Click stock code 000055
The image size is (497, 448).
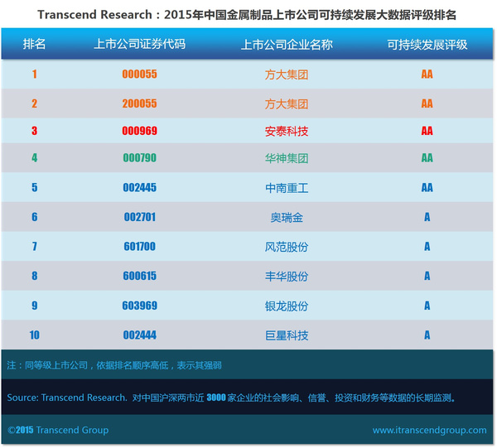point(139,75)
